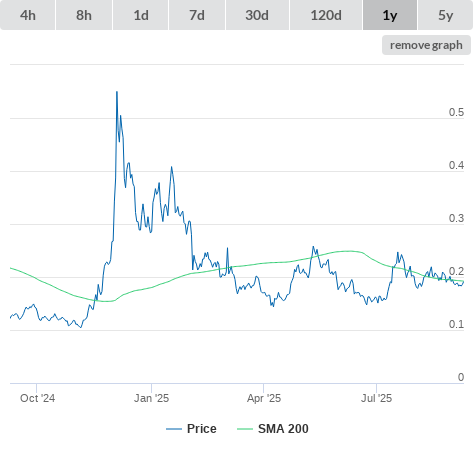
Task: Click the Oct '24 axis label
Action: (x=37, y=398)
